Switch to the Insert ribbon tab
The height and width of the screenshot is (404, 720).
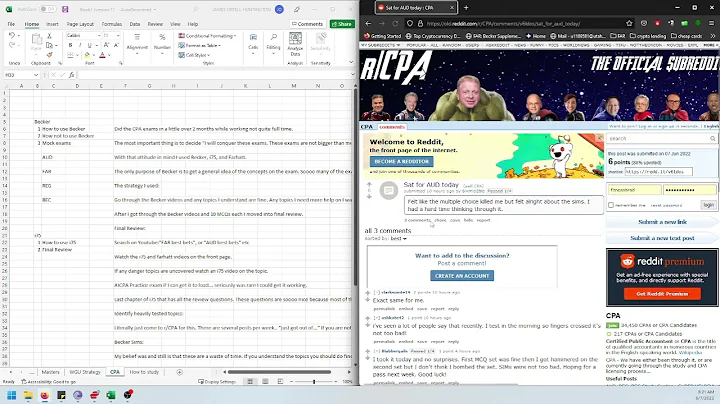click(52, 24)
